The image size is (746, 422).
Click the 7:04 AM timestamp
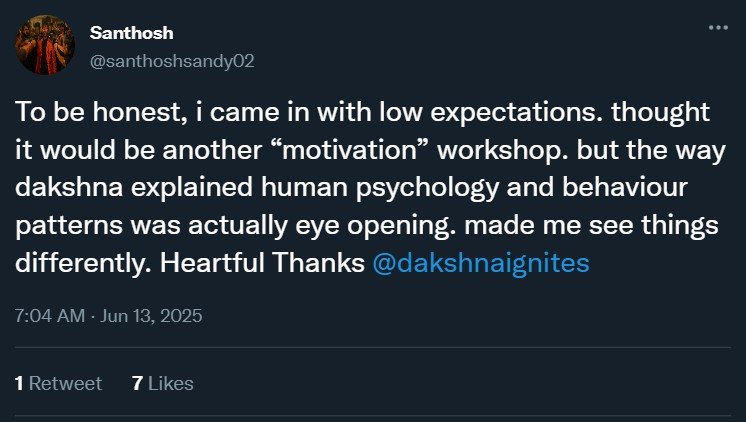(x=50, y=316)
